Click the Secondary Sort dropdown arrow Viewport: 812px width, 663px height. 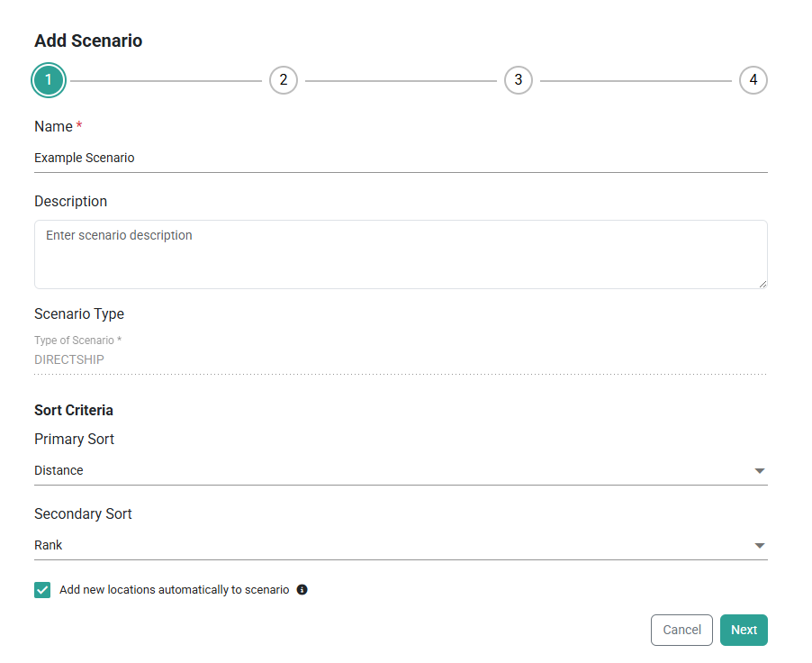coord(760,545)
